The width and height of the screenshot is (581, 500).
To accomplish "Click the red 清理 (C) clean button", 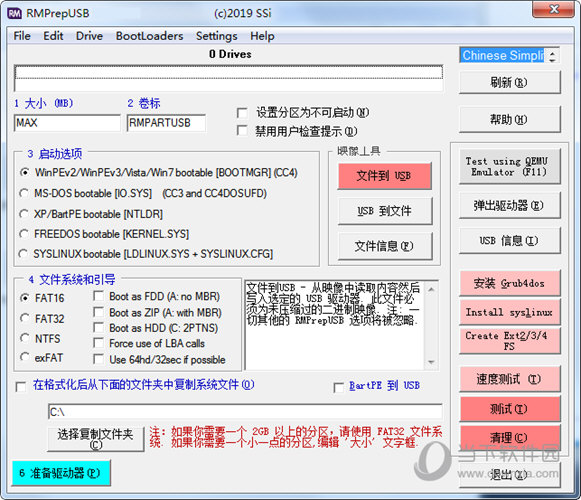I will coord(509,438).
